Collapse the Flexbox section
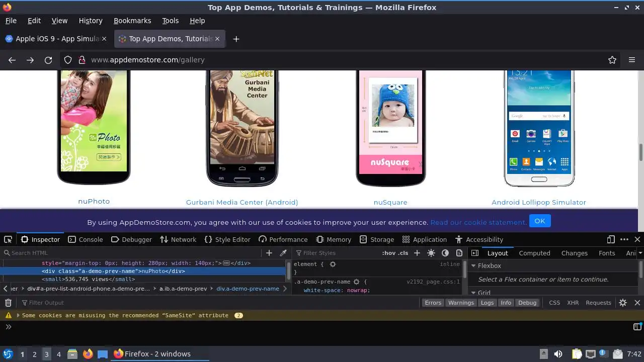This screenshot has height=362, width=644. click(473, 265)
